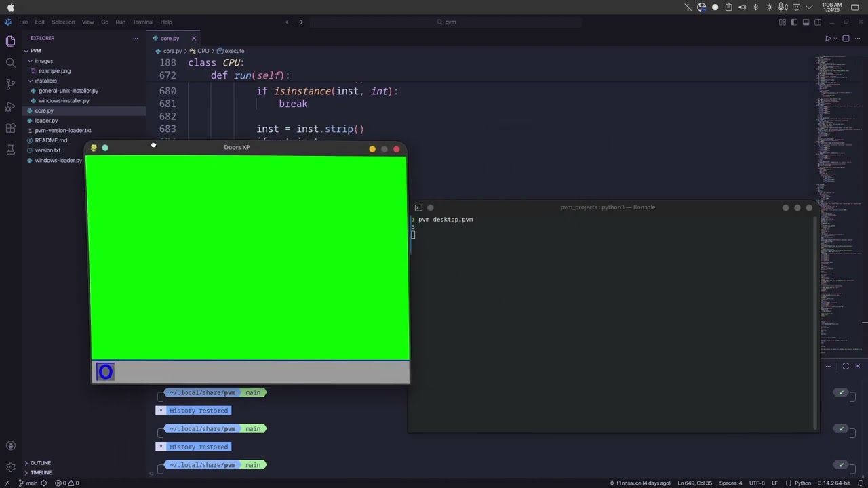Open the File menu

click(x=24, y=22)
